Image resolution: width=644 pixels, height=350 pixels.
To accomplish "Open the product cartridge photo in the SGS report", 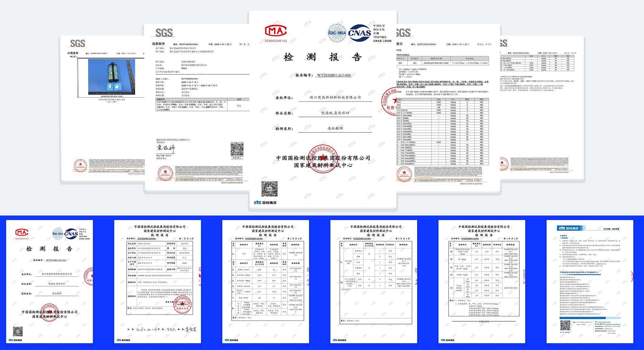I will coord(112,77).
